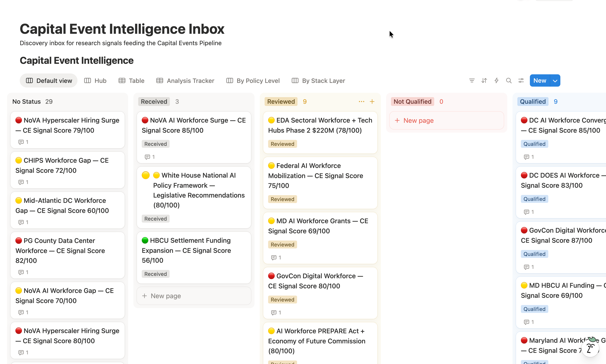Image resolution: width=606 pixels, height=364 pixels.
Task: Add New page in Not Qualified column
Action: (x=418, y=120)
